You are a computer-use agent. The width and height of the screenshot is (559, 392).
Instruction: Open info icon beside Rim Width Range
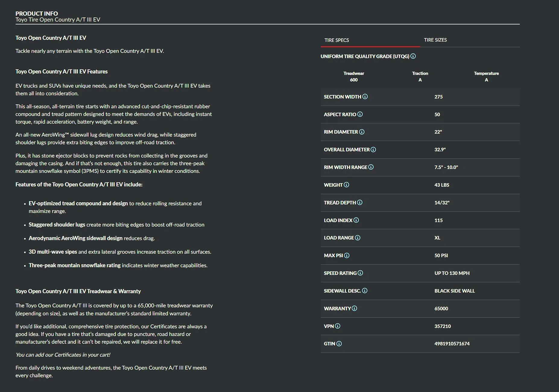pos(371,167)
